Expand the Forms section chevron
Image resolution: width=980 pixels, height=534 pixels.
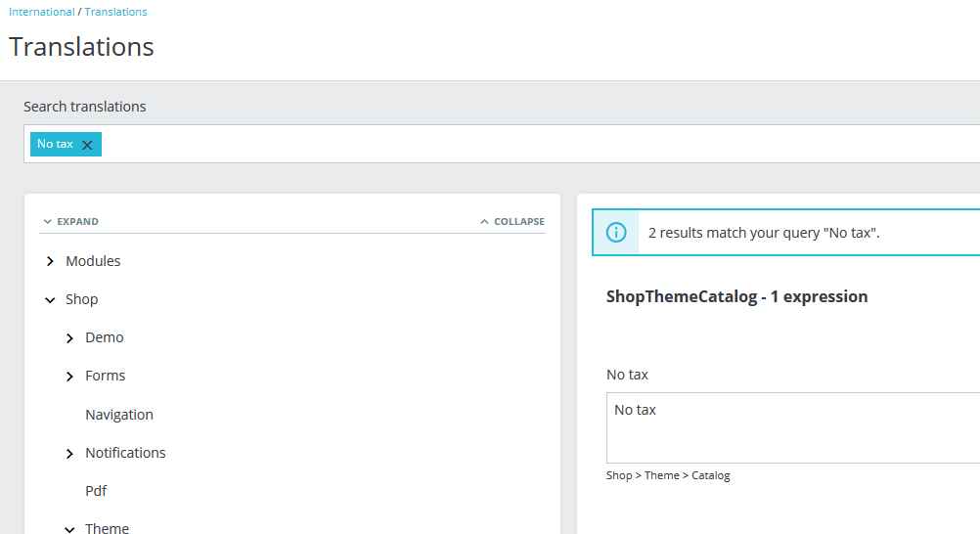[x=69, y=377]
